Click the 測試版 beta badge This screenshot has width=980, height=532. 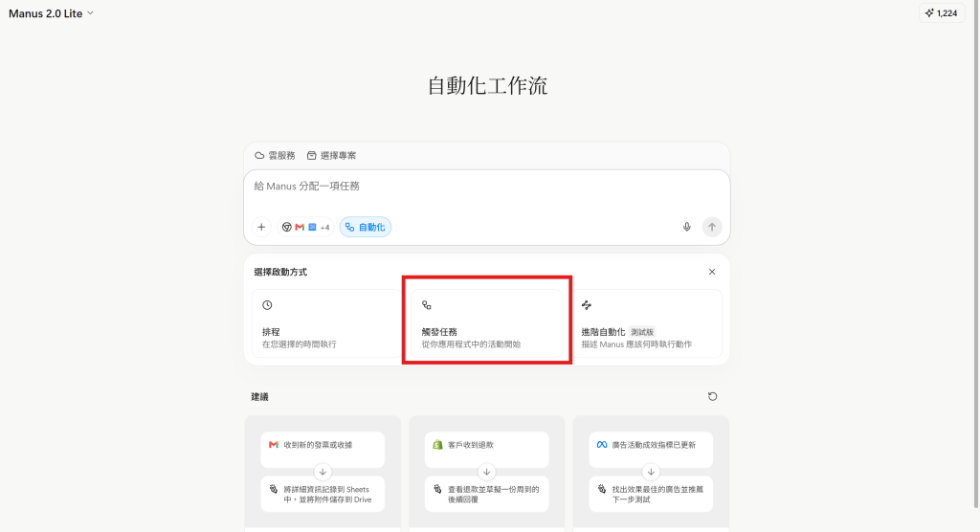(642, 332)
